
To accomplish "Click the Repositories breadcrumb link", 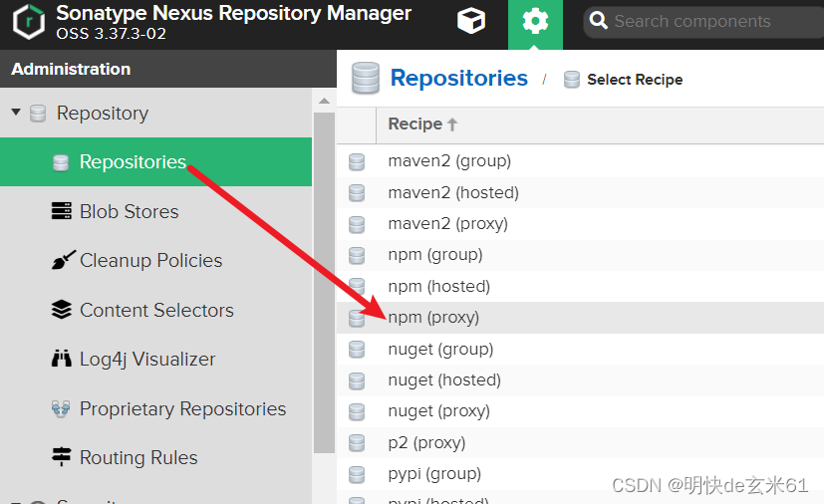I will (x=458, y=79).
